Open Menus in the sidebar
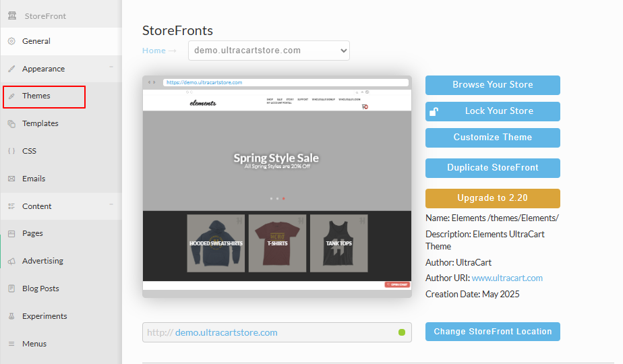This screenshot has width=623, height=364. pos(61,344)
